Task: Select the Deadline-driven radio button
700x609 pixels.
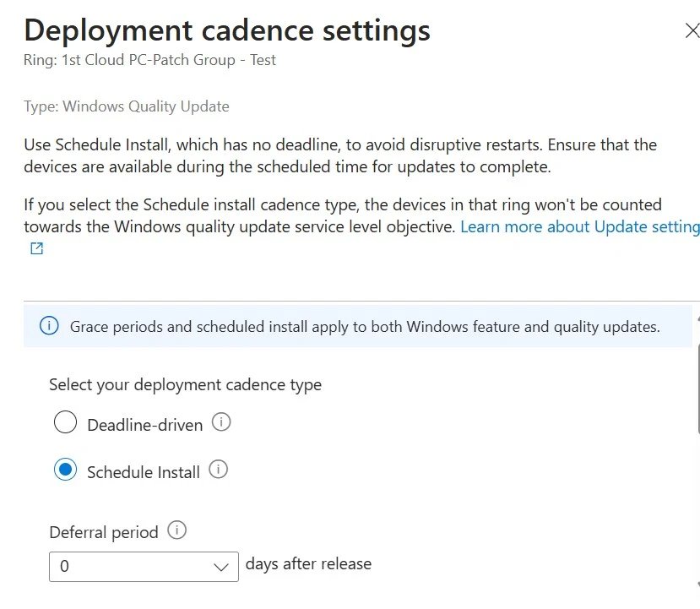Action: tap(65, 422)
